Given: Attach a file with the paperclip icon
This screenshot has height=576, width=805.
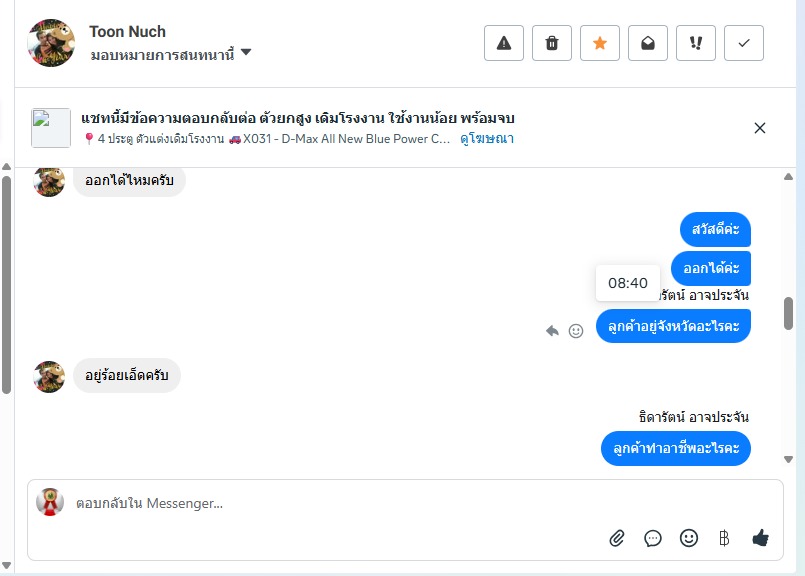Looking at the screenshot, I should [x=617, y=538].
